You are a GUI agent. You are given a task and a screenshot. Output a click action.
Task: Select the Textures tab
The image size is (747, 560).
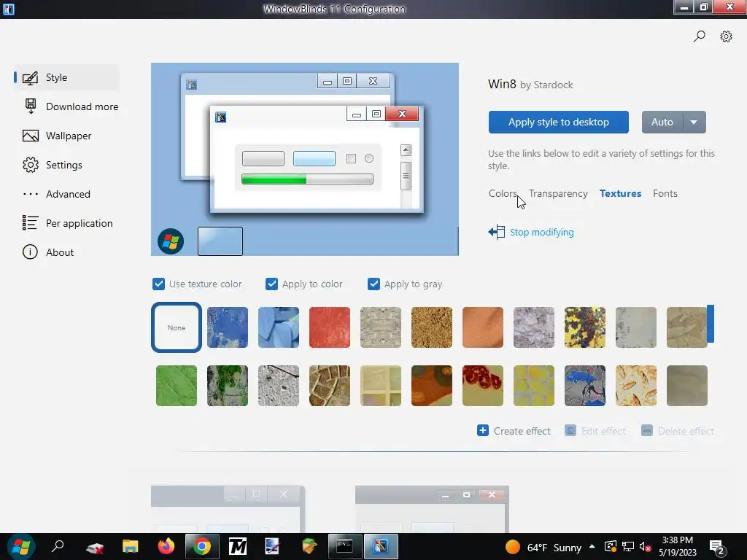[620, 193]
